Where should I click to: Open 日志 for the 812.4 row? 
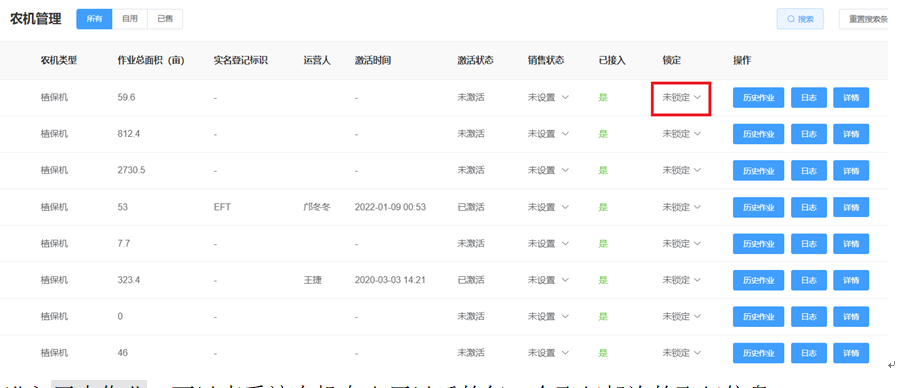pyautogui.click(x=809, y=134)
